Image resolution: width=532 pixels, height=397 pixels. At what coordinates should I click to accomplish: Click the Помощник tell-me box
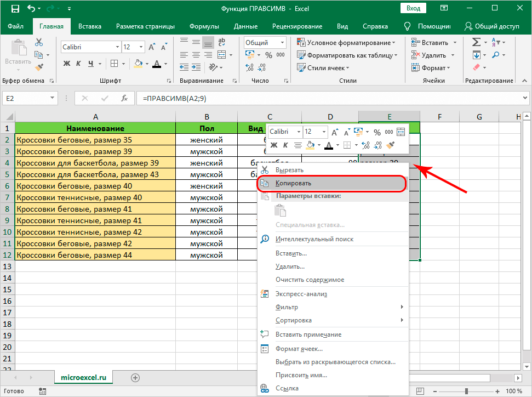coord(428,26)
